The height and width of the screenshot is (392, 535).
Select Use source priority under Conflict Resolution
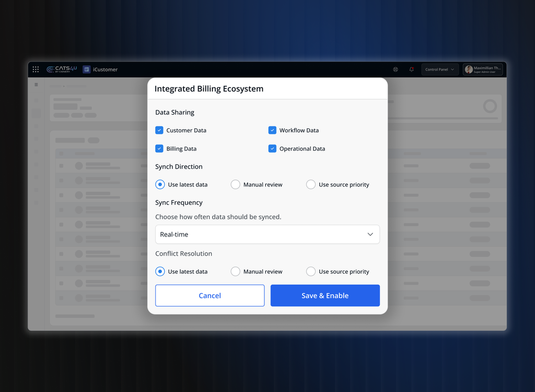pos(311,271)
